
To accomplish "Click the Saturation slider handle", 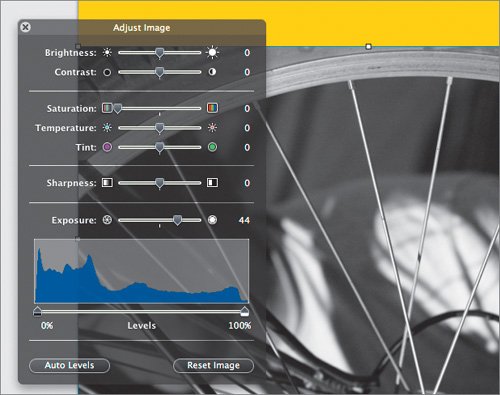I will (118, 109).
